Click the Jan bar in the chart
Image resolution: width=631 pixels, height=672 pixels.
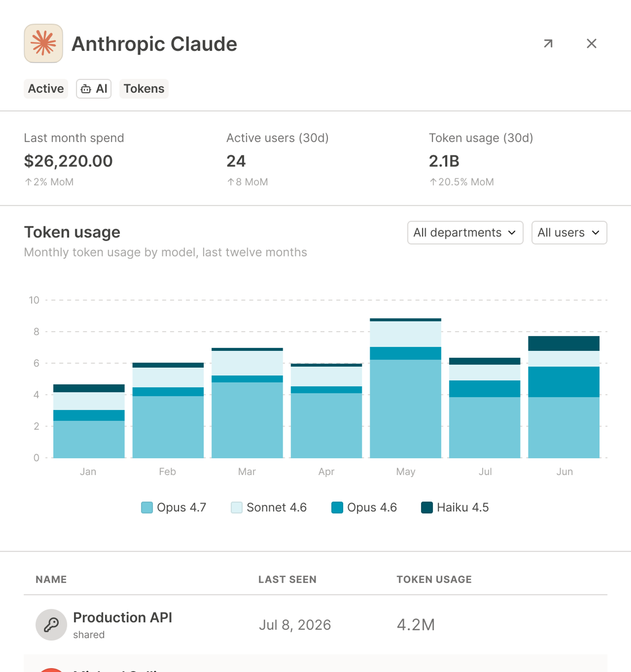tap(89, 421)
